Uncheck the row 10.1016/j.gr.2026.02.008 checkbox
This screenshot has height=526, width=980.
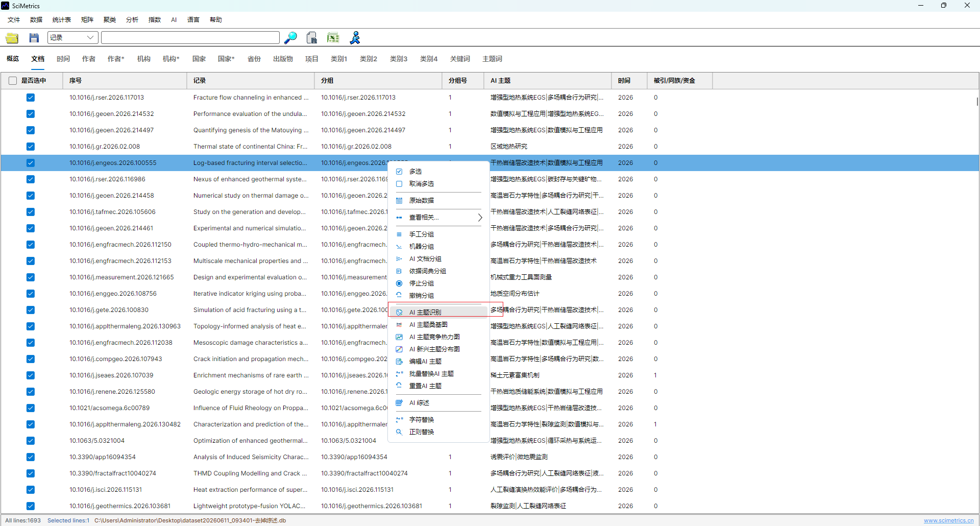31,147
